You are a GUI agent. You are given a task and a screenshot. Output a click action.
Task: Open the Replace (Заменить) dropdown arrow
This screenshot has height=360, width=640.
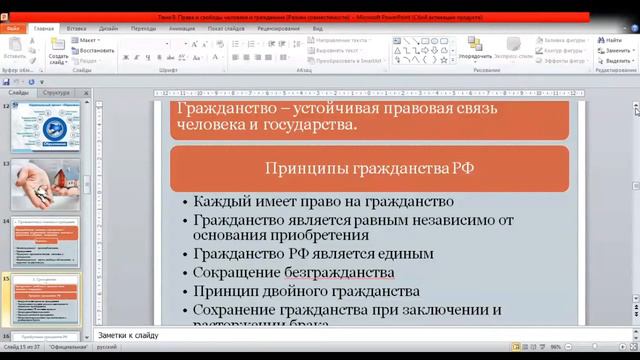tap(633, 51)
